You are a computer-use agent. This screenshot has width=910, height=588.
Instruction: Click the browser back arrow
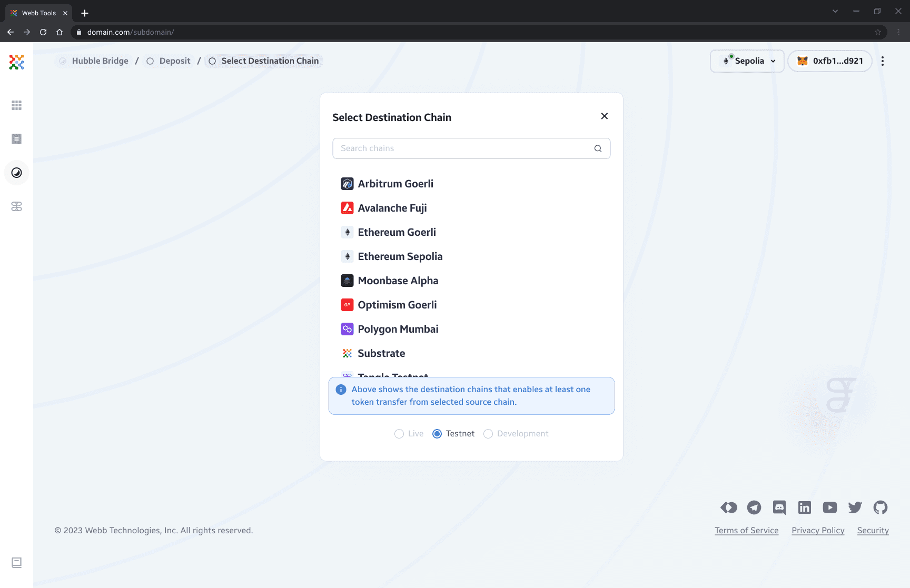coord(11,32)
